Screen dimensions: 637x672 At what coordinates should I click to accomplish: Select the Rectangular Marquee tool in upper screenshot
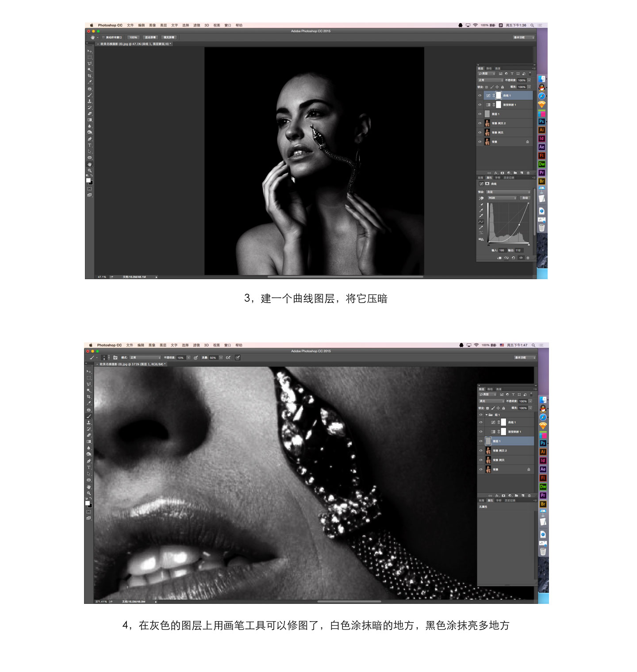tap(89, 57)
